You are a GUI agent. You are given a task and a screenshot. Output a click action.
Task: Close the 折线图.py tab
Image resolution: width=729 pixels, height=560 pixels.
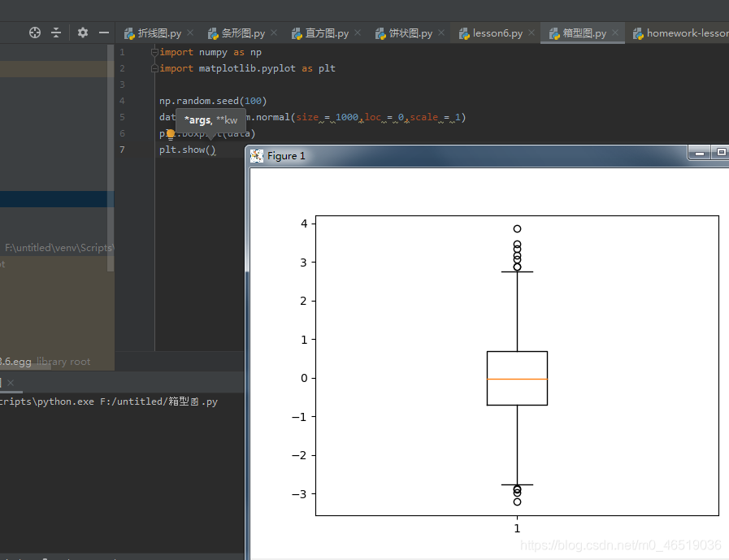coord(190,33)
